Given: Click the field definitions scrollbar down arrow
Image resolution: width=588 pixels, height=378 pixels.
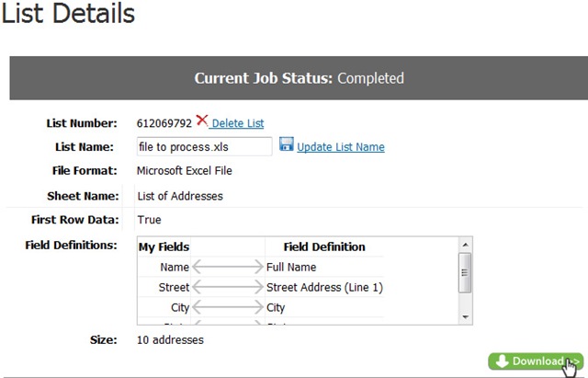Looking at the screenshot, I should point(465,317).
